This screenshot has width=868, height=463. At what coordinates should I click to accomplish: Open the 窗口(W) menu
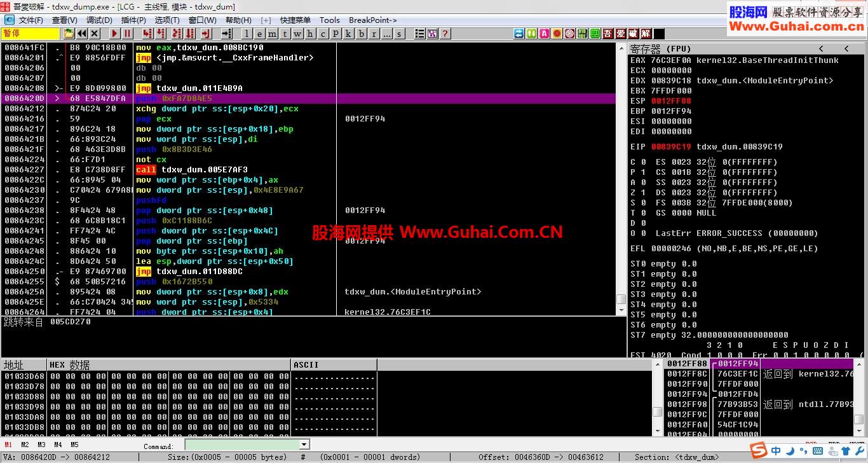pos(202,20)
